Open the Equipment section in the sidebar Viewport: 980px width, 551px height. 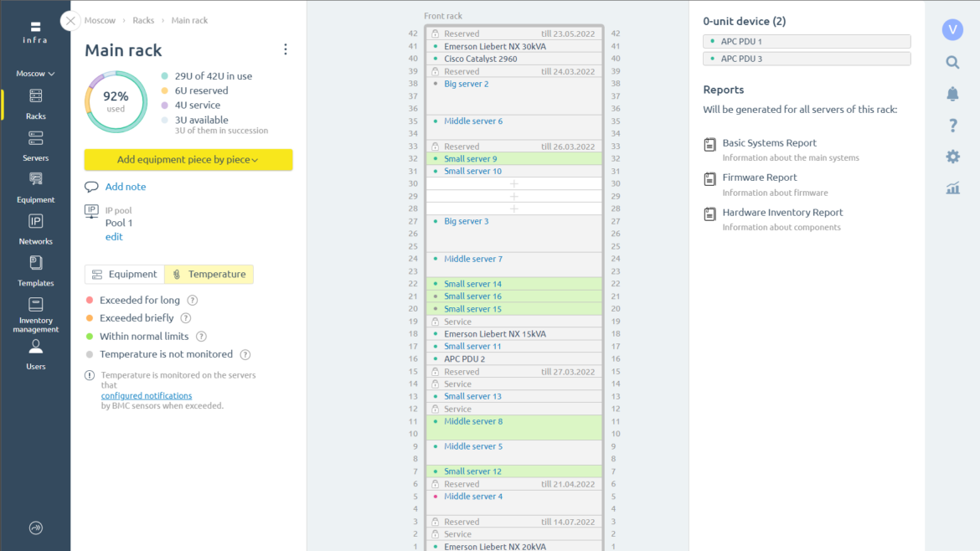point(35,190)
